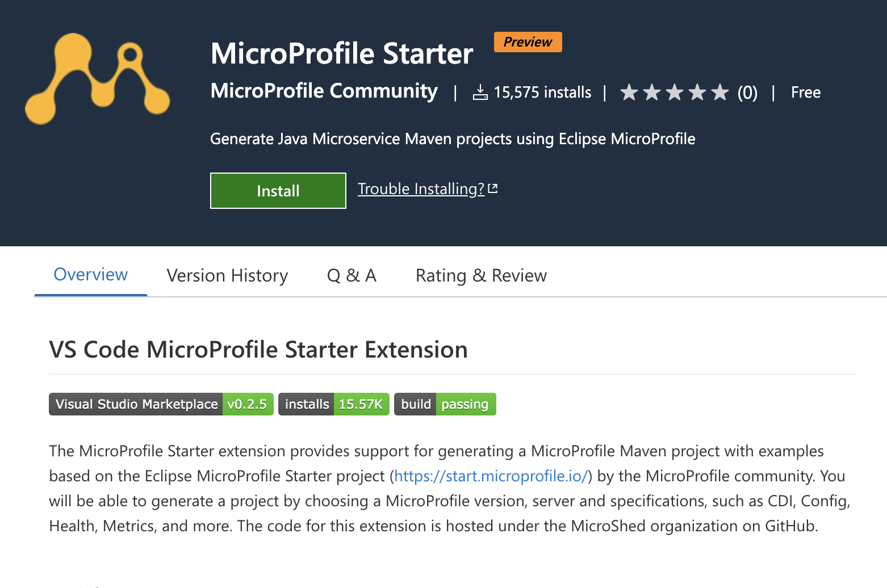Open the Trouble Installing? link
This screenshot has height=588, width=887.
(421, 188)
